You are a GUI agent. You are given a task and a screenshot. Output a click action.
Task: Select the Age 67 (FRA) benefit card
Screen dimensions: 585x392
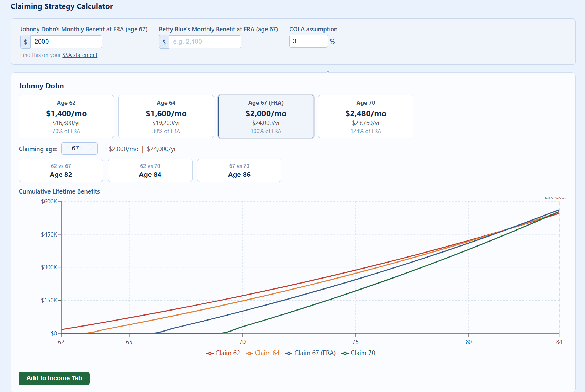point(266,116)
